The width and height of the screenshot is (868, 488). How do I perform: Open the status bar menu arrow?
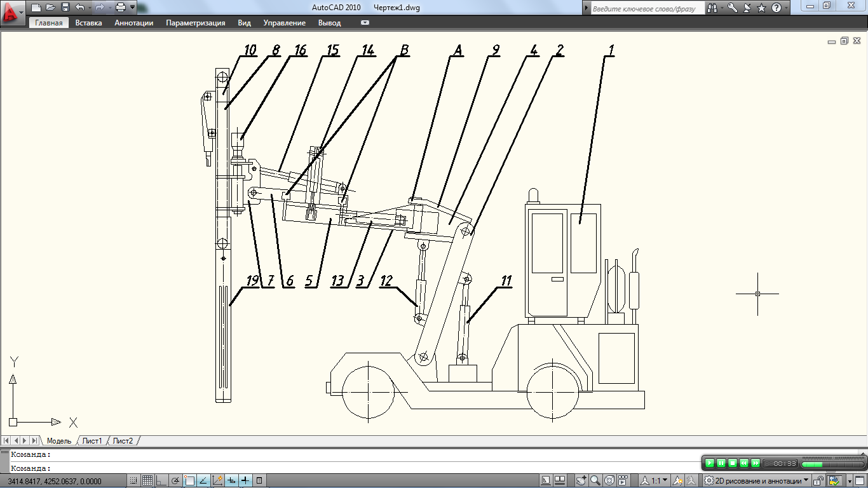pyautogui.click(x=850, y=481)
